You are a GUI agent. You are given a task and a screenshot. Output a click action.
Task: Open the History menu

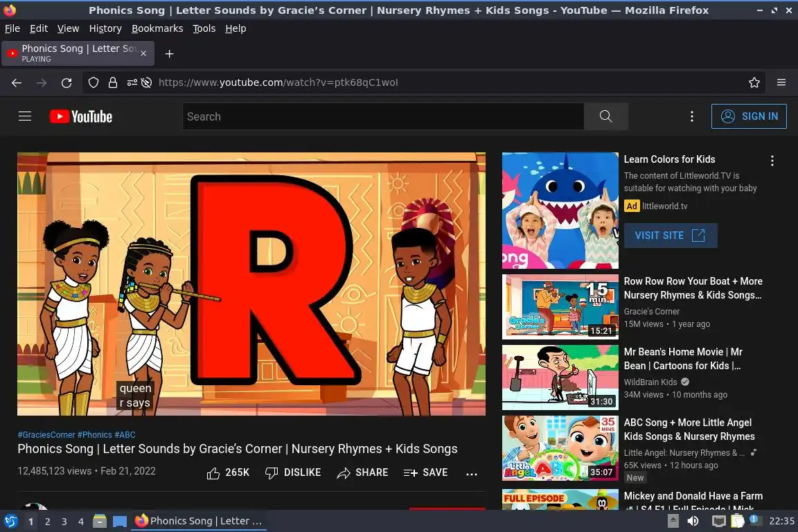point(105,28)
